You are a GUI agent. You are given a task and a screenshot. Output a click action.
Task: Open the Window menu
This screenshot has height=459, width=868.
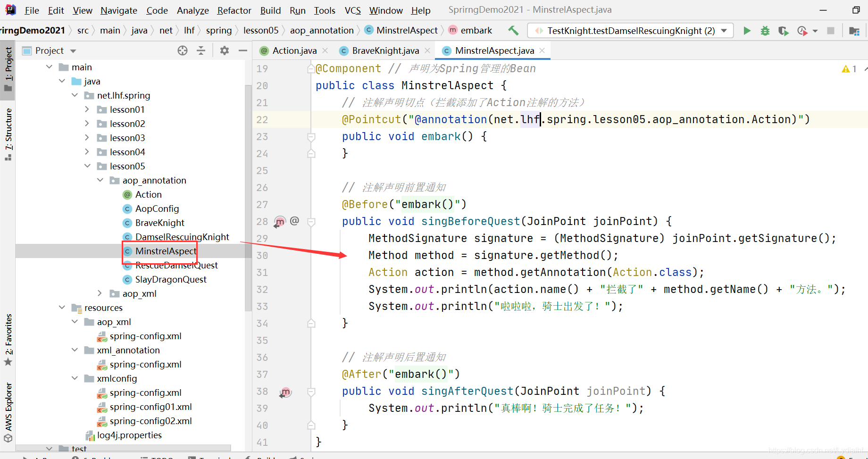(x=386, y=10)
